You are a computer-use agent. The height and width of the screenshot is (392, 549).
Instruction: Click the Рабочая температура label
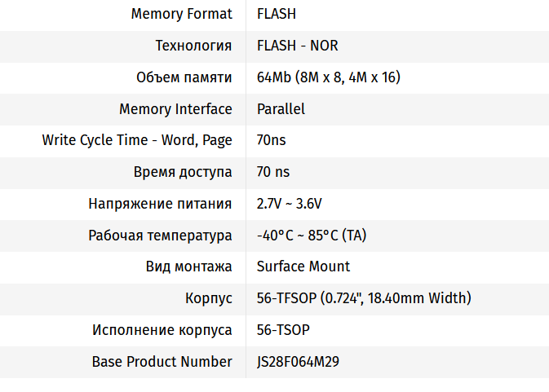[x=160, y=236]
